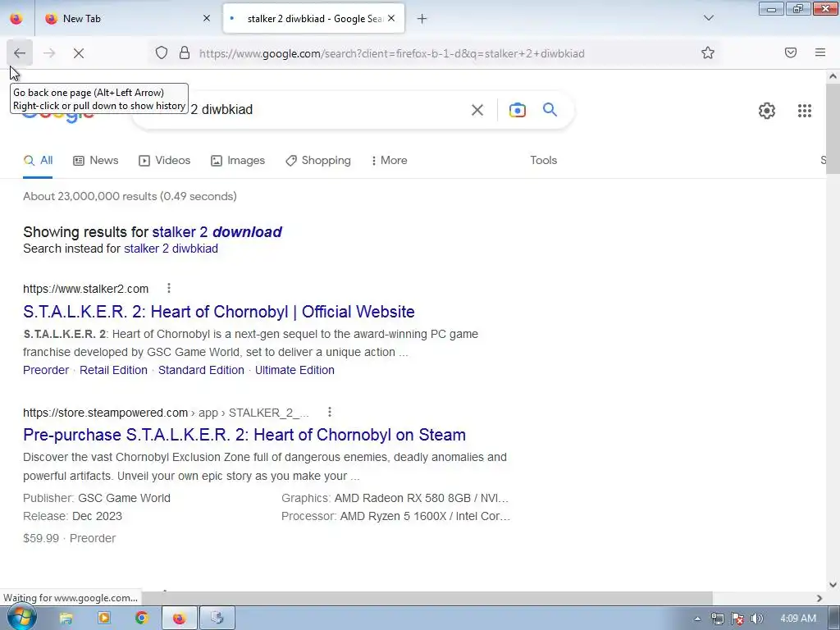Close the stalker 2 diwbkiad tab
The height and width of the screenshot is (630, 840).
(391, 18)
